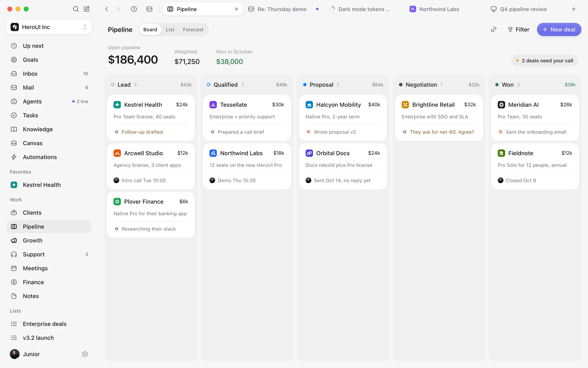588x368 pixels.
Task: Open Enterprise deals list
Action: tap(49, 324)
